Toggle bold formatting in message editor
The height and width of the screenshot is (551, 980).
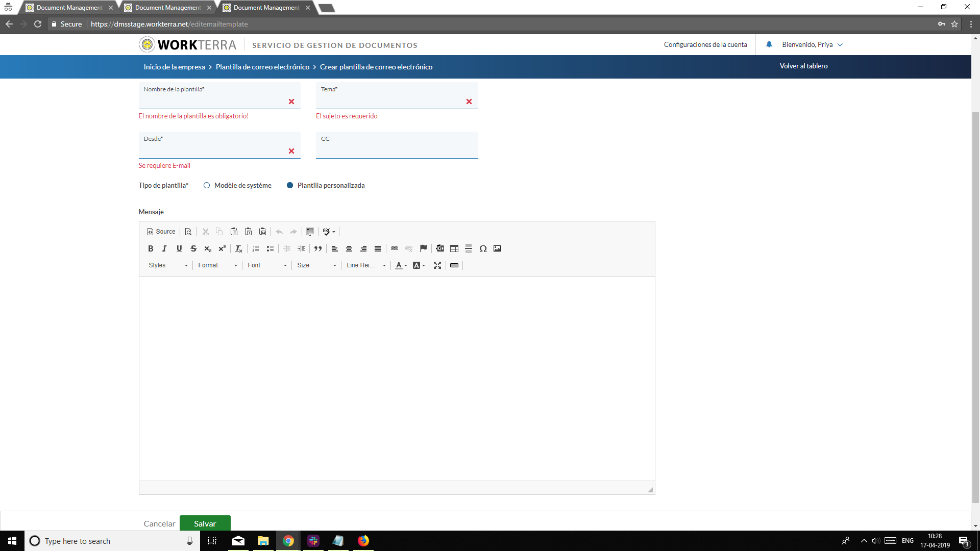coord(151,248)
